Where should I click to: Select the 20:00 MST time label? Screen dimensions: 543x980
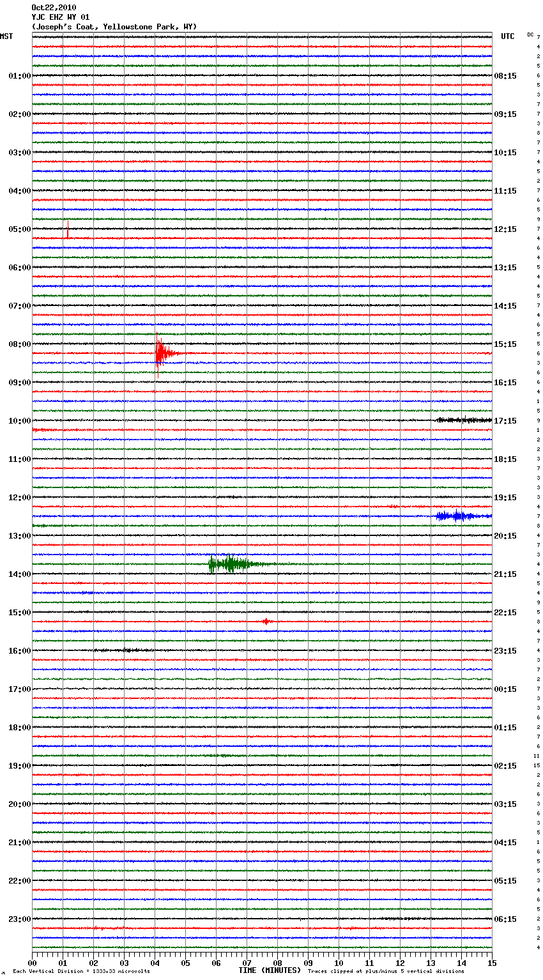pyautogui.click(x=19, y=804)
